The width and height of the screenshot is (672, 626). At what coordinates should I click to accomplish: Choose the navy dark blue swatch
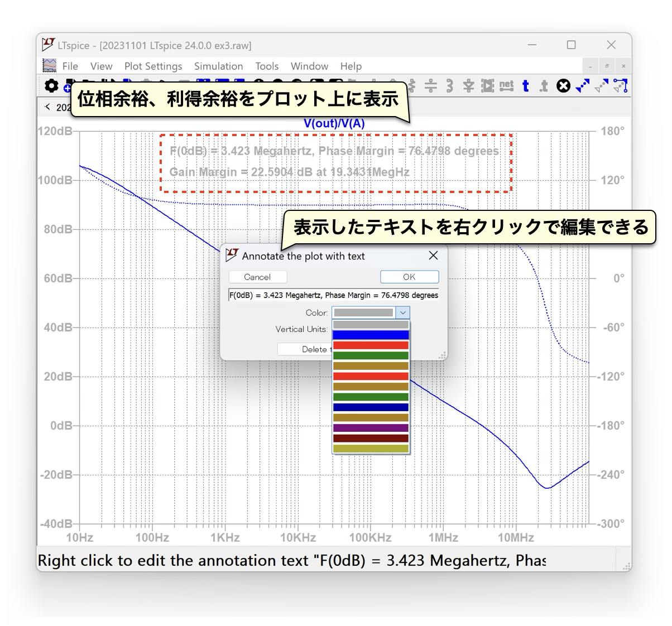[371, 407]
